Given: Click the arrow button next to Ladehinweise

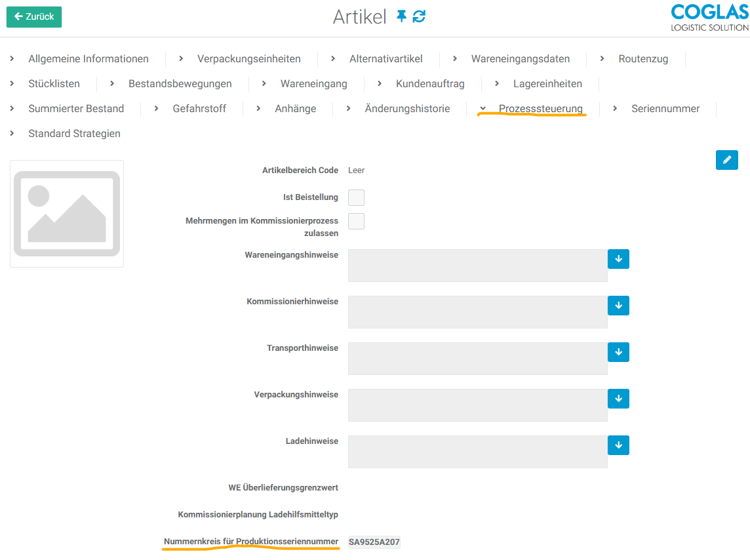Looking at the screenshot, I should [618, 445].
